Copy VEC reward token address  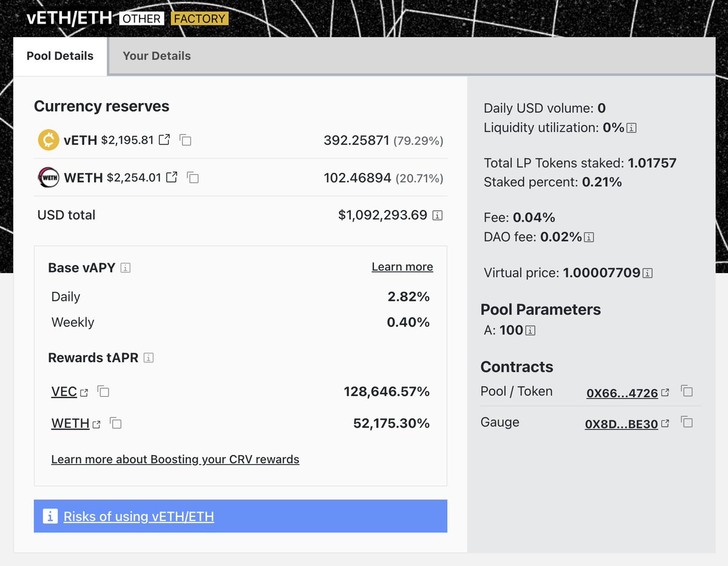point(103,392)
